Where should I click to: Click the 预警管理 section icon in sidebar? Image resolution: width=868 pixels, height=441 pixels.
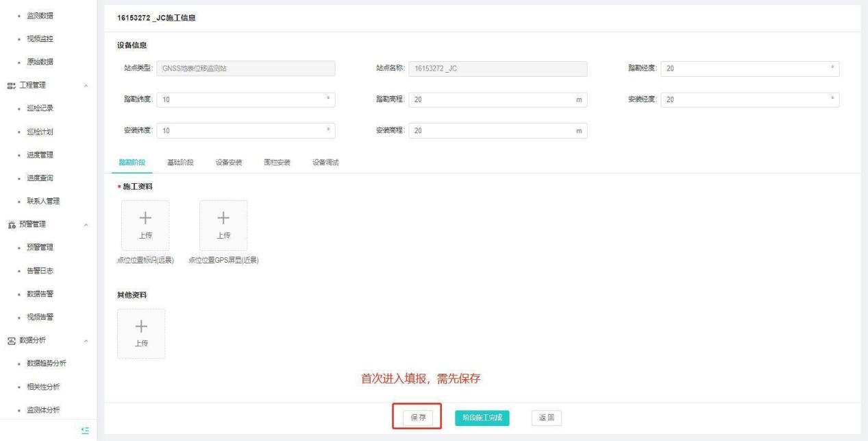[11, 224]
